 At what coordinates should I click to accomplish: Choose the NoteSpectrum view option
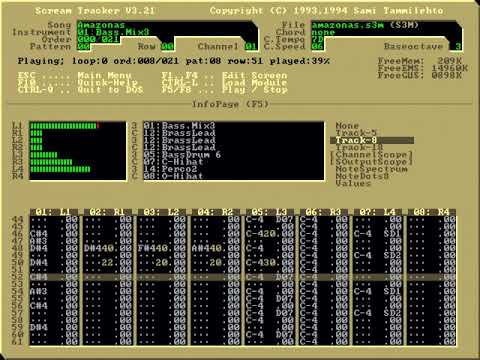(371, 169)
